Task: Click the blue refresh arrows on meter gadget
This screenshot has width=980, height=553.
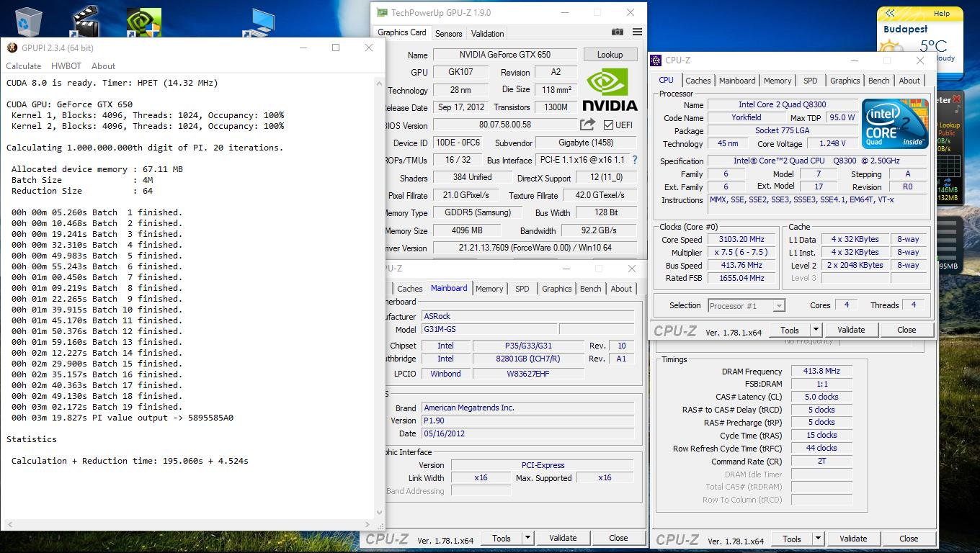Action: 948,184
